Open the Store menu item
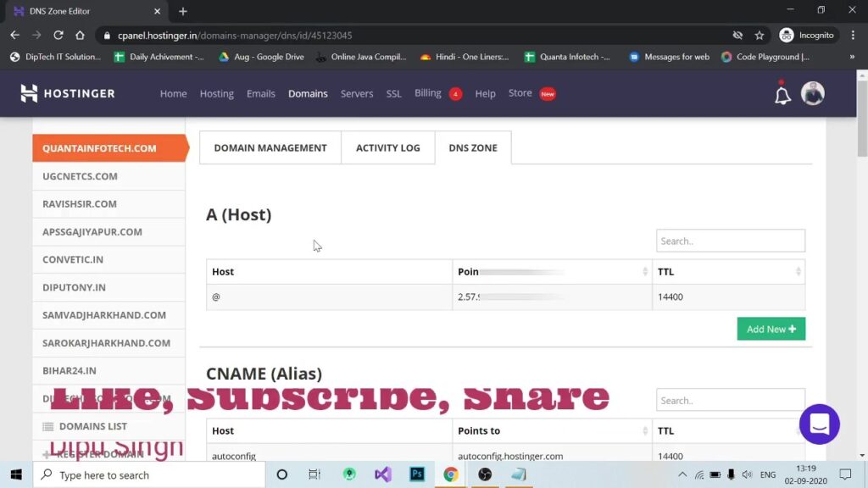Viewport: 868px width, 488px height. point(520,93)
